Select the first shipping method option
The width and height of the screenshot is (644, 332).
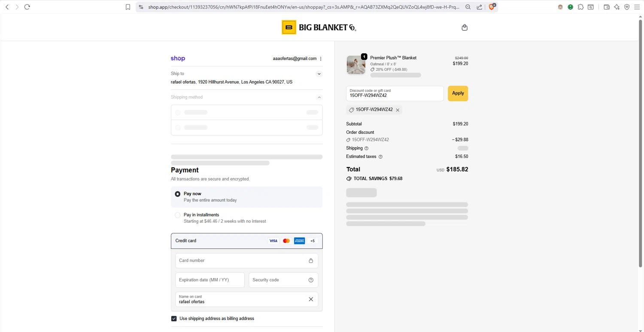(246, 112)
